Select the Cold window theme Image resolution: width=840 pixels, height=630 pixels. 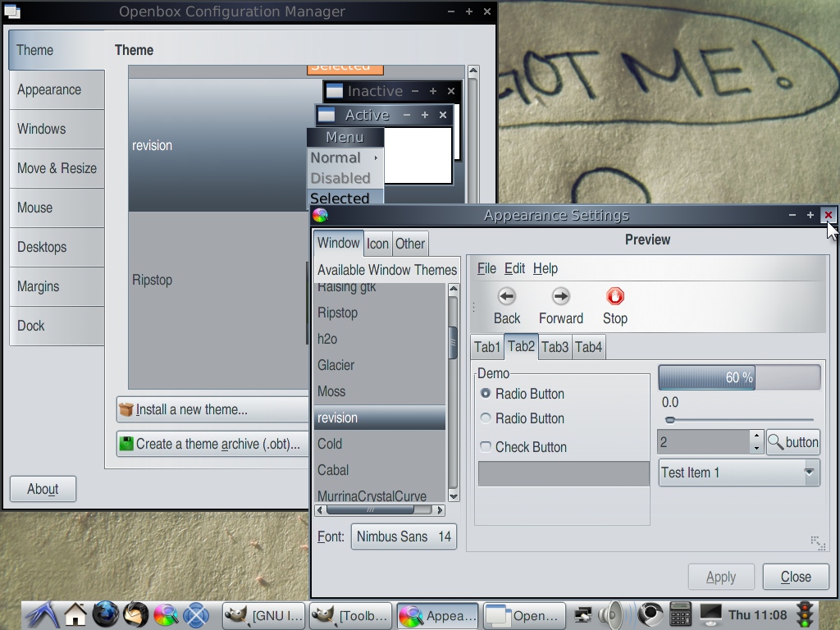379,444
